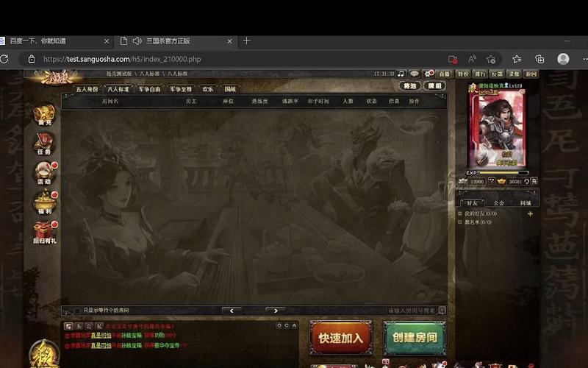Refresh currency with the circular arrow icon
Image resolution: width=588 pixels, height=368 pixels.
click(x=526, y=181)
